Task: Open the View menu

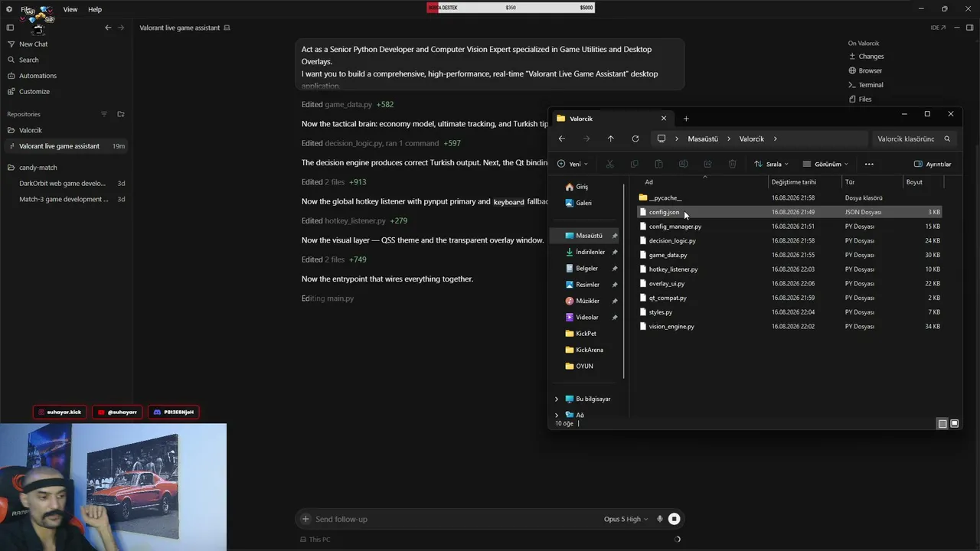Action: point(70,9)
